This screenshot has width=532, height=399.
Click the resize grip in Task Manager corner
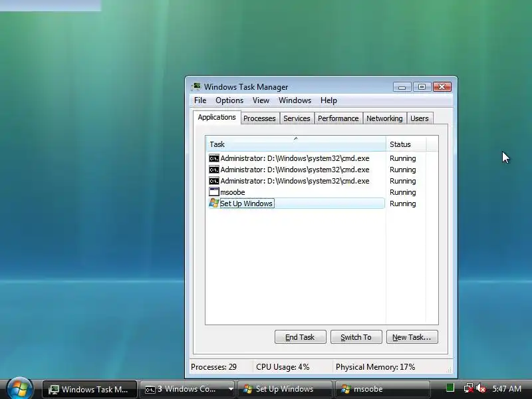450,370
